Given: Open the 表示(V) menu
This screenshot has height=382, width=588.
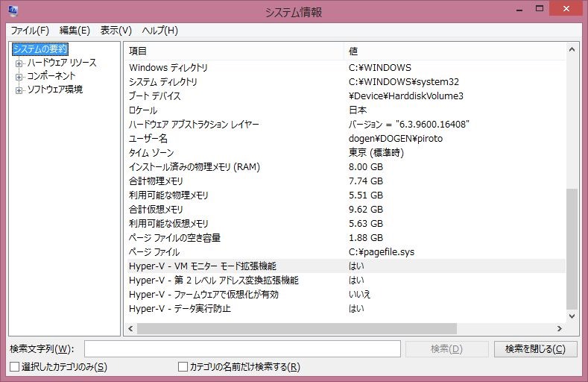Looking at the screenshot, I should [x=116, y=31].
